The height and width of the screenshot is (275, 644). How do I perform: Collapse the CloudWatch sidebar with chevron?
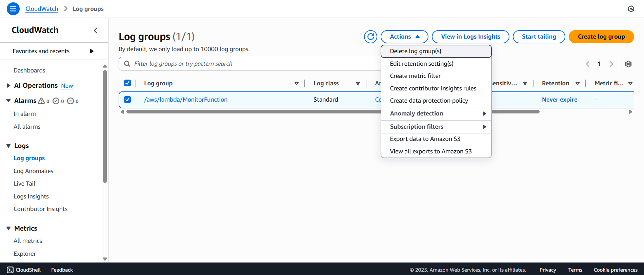tap(96, 30)
